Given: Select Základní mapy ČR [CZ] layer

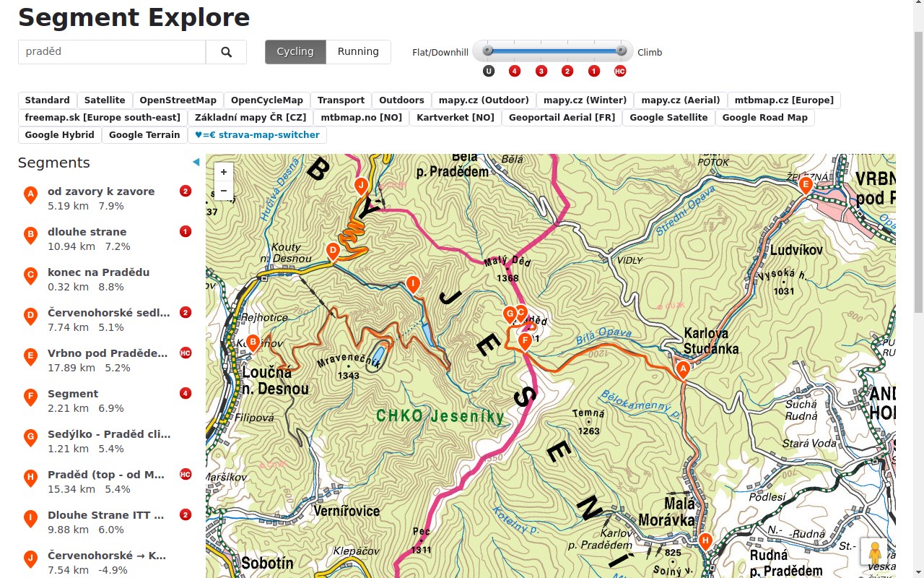Looking at the screenshot, I should tap(250, 118).
